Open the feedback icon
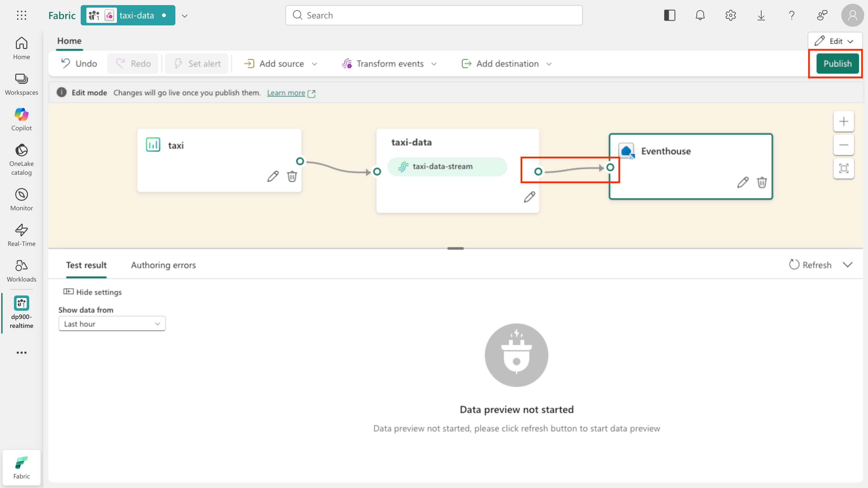This screenshot has height=488, width=868. point(822,15)
